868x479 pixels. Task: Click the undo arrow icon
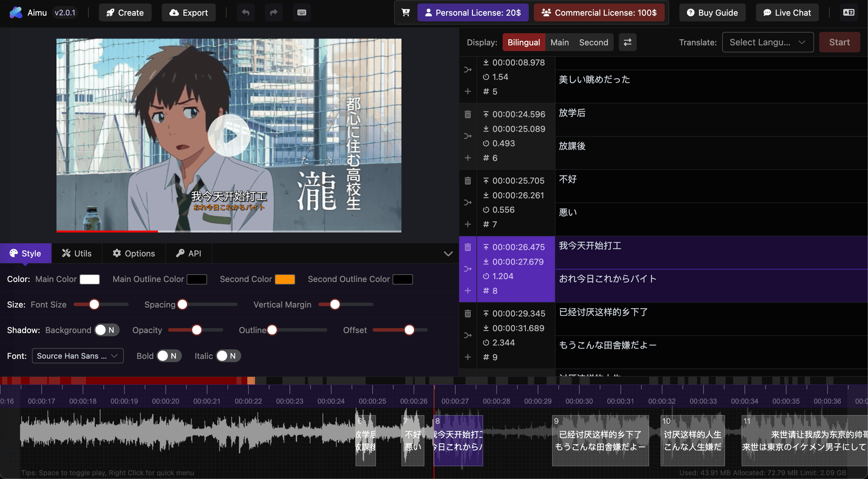tap(246, 13)
